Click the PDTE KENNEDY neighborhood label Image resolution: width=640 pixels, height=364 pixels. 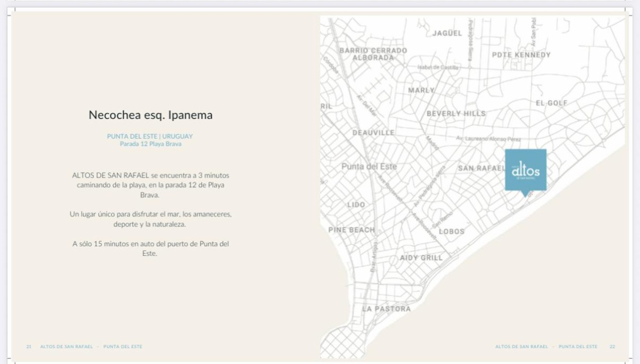[x=521, y=55]
